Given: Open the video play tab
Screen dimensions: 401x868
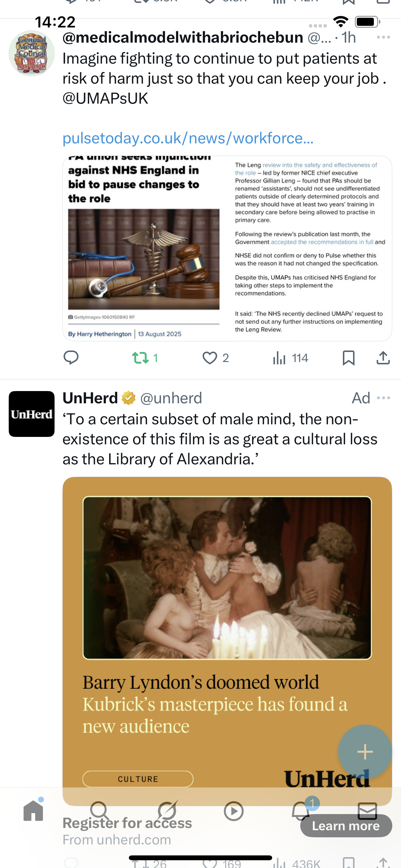Looking at the screenshot, I should pos(233,811).
